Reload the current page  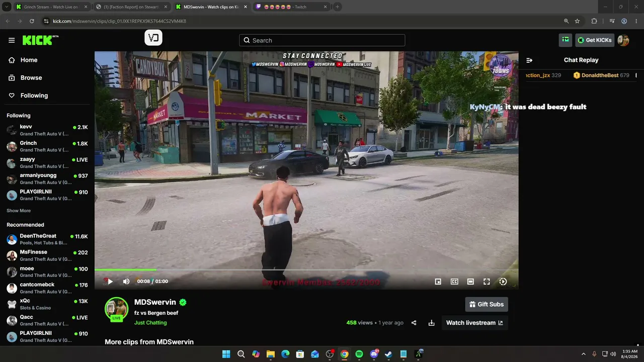[x=32, y=21]
